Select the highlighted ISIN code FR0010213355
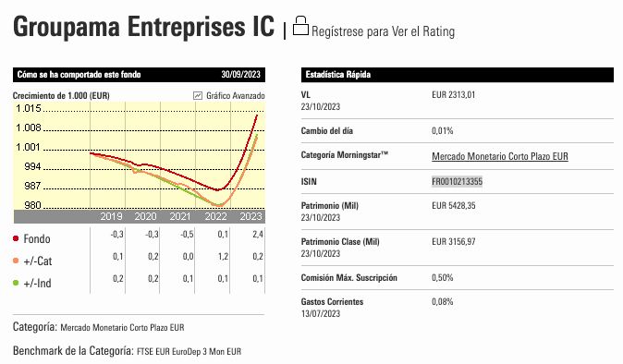Image resolution: width=623 pixels, height=364 pixels. tap(457, 182)
